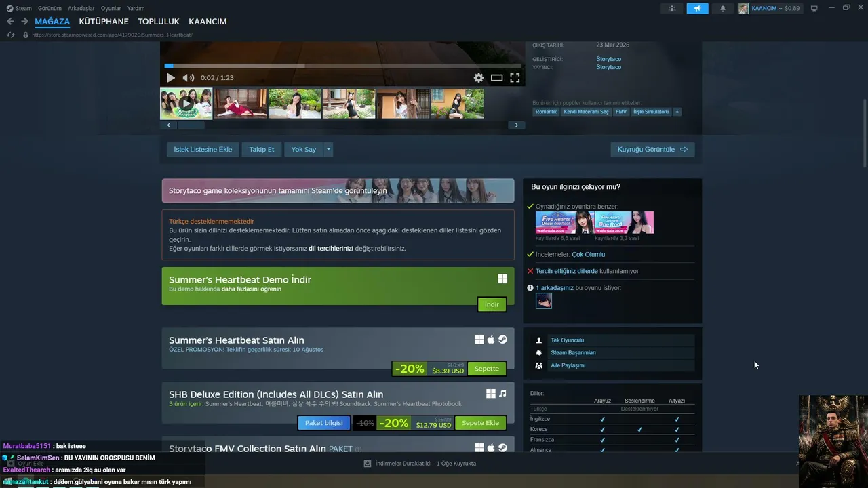868x488 pixels.
Task: Select the Romantik tag
Action: click(546, 112)
